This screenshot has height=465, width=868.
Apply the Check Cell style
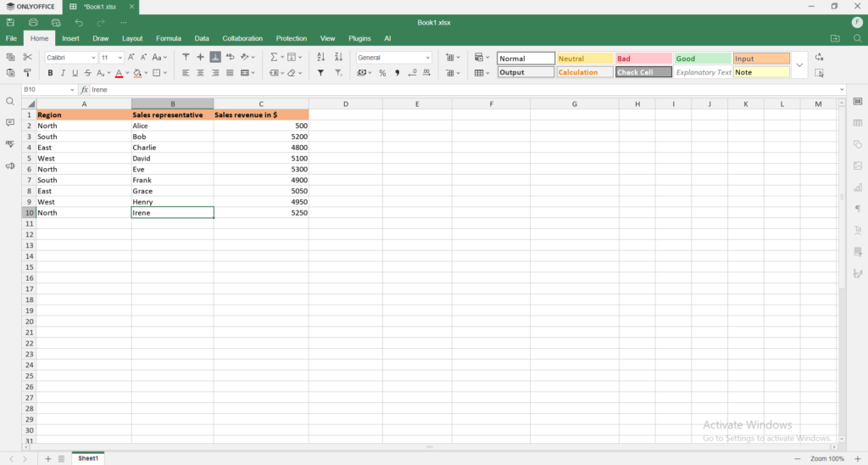(x=643, y=72)
